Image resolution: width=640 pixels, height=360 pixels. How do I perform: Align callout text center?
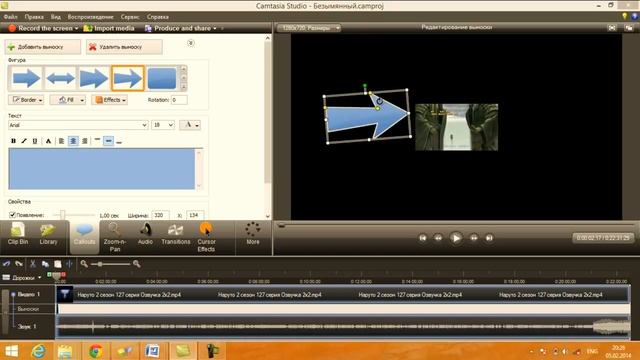point(73,141)
